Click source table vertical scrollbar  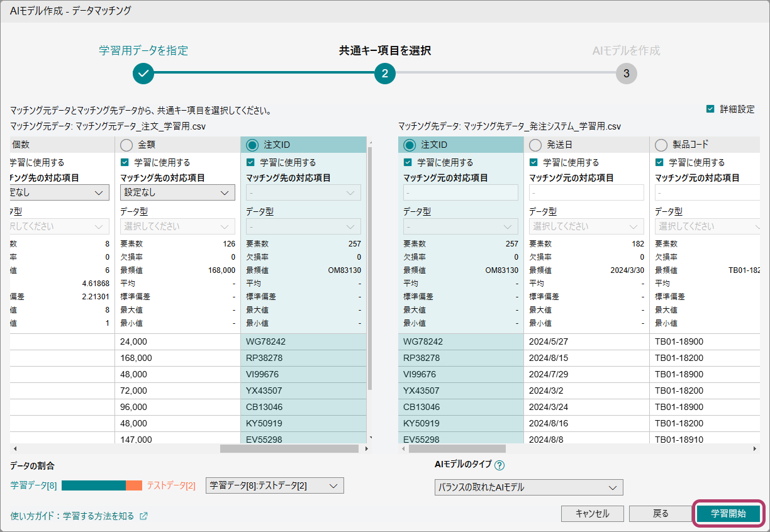pyautogui.click(x=370, y=268)
